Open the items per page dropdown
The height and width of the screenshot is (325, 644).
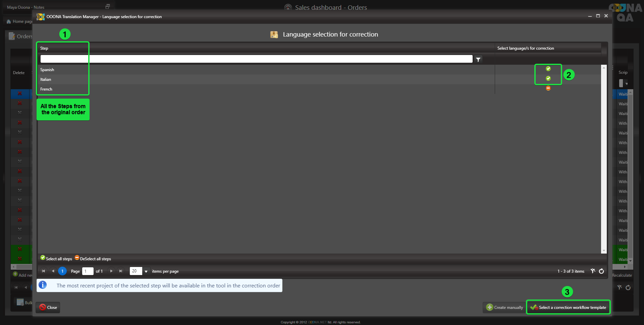146,271
